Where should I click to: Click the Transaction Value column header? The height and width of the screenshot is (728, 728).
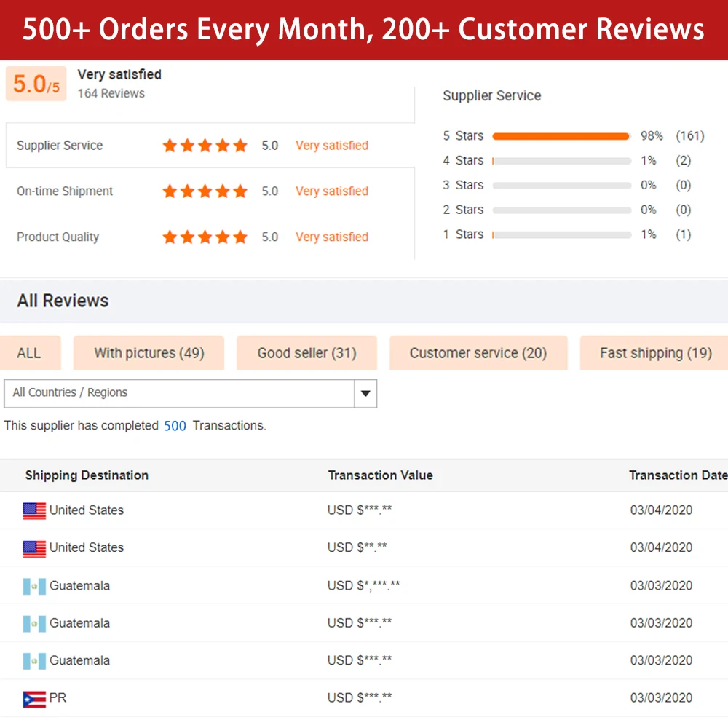[x=380, y=475]
